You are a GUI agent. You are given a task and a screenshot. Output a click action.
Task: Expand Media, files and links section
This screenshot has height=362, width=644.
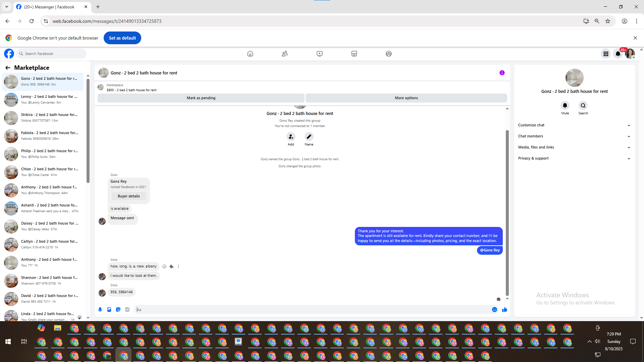[x=574, y=147]
